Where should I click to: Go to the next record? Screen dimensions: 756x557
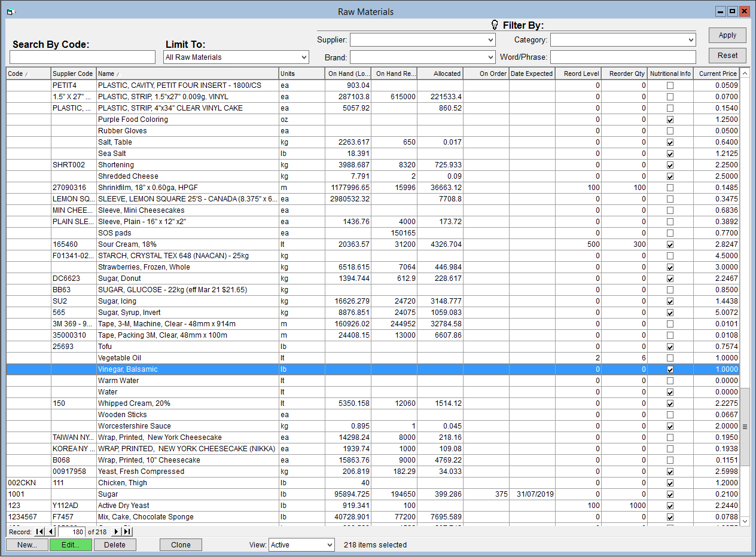(x=117, y=531)
